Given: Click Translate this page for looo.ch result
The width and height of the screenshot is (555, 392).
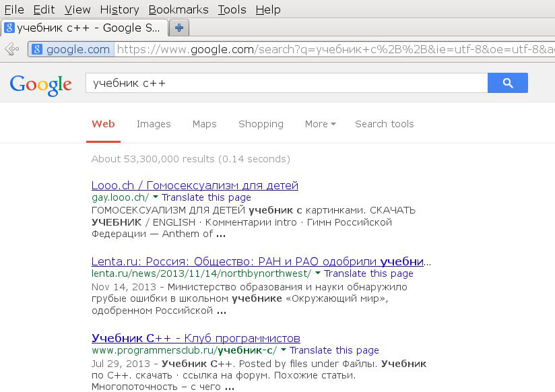Looking at the screenshot, I should (206, 197).
